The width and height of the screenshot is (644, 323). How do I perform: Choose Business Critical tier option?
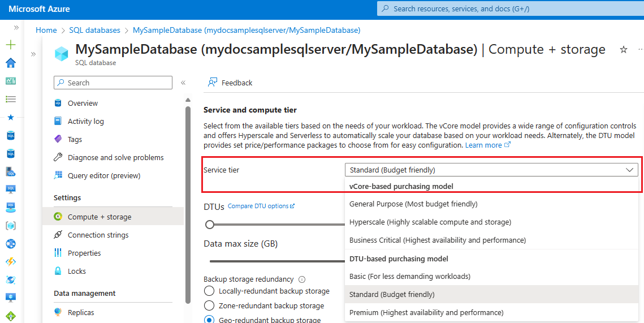click(492, 240)
